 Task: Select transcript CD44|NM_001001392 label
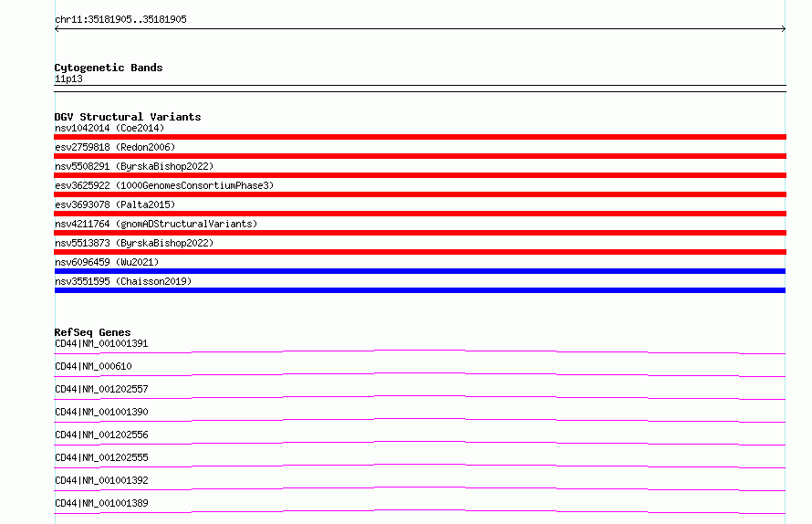[101, 480]
